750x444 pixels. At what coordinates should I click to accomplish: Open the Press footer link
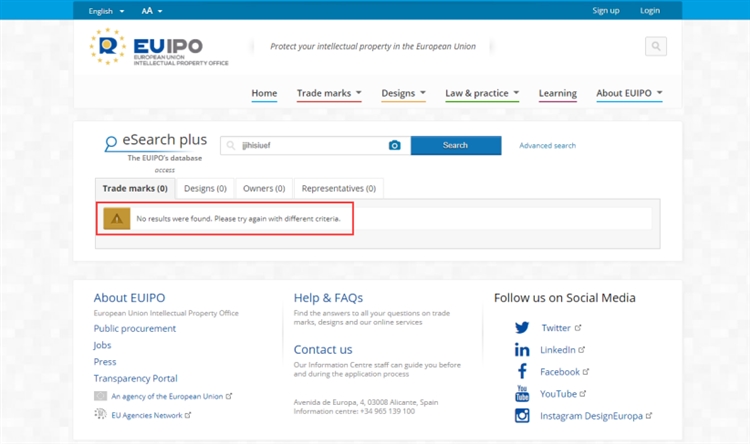click(105, 362)
